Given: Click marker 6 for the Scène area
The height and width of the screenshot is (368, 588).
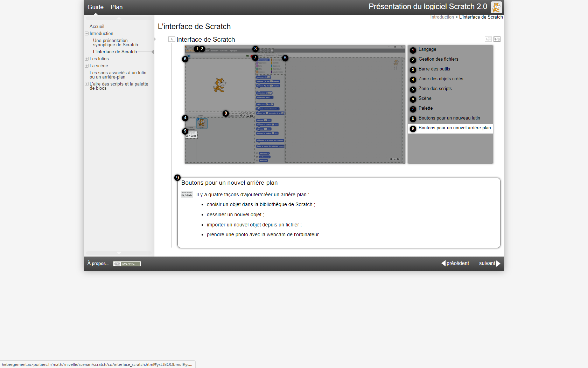Looking at the screenshot, I should tap(185, 59).
